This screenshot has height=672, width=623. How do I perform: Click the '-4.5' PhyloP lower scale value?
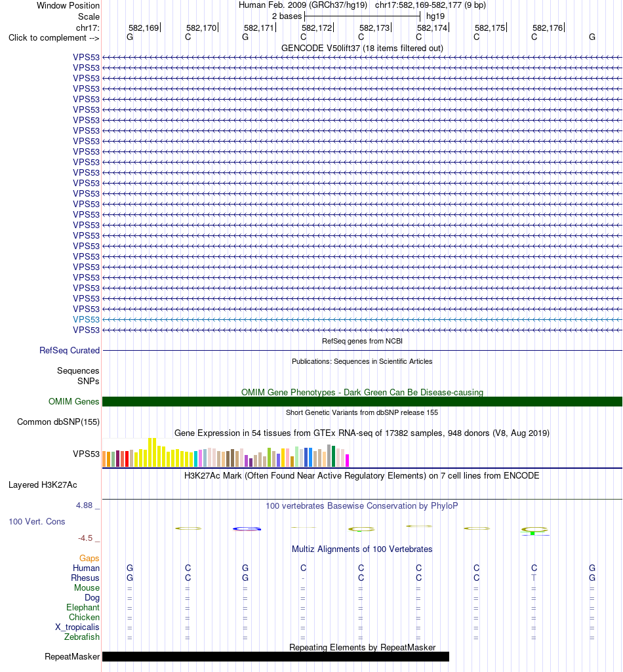[85, 538]
